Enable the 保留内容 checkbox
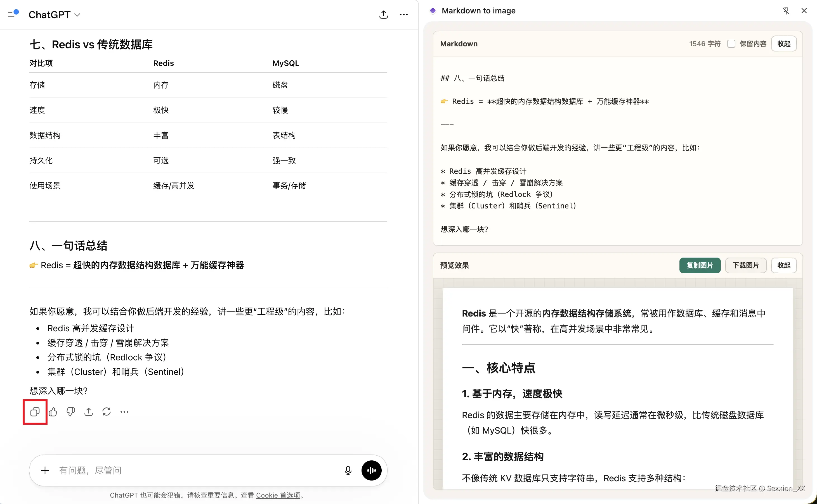The height and width of the screenshot is (504, 817). (x=731, y=44)
